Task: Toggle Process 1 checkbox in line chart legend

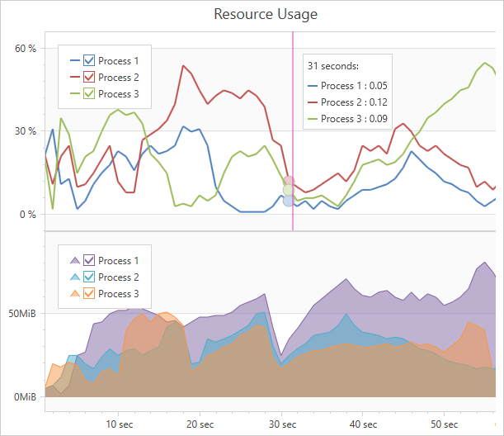Action: 90,60
